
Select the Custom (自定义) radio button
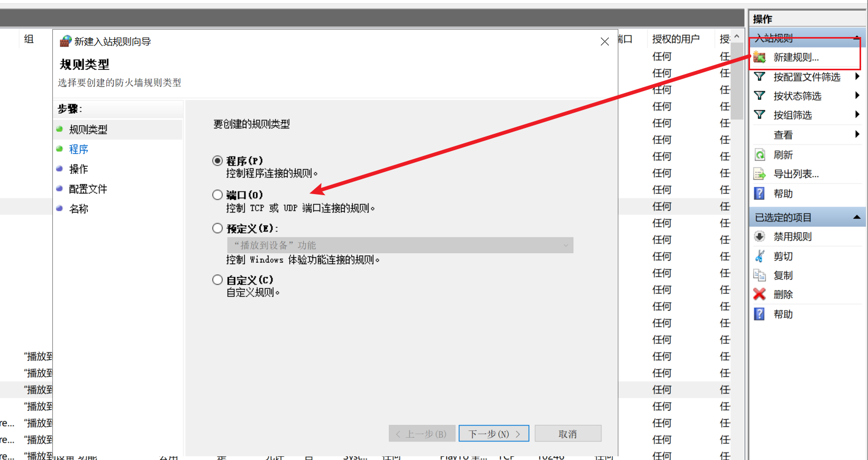217,280
